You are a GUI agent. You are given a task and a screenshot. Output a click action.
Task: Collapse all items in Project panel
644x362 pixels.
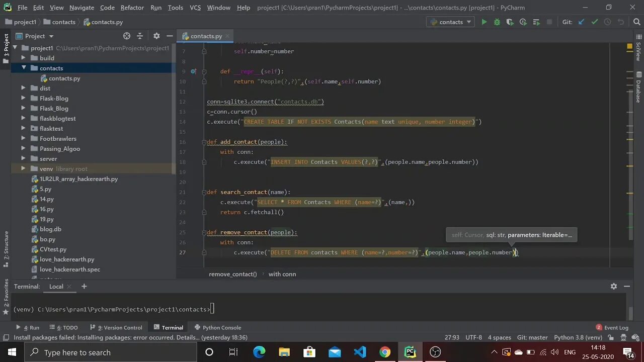point(140,36)
